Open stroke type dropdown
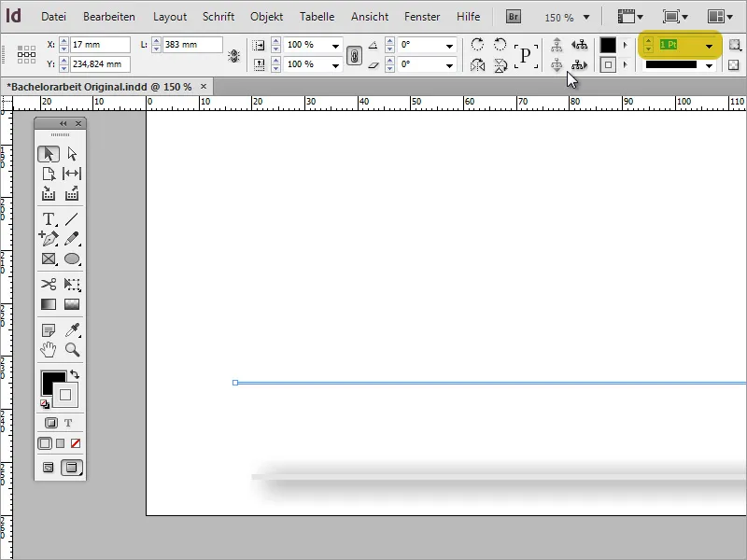The height and width of the screenshot is (560, 747). click(709, 65)
